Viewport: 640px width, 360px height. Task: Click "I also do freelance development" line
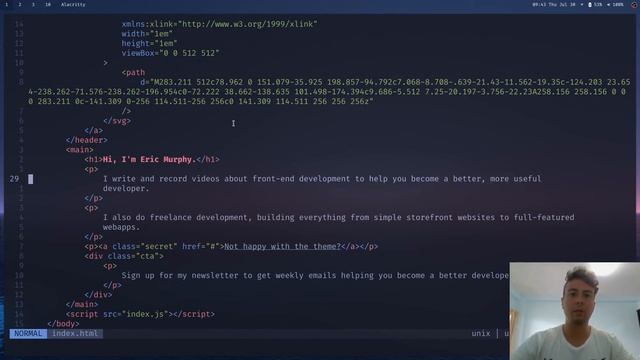click(x=338, y=218)
